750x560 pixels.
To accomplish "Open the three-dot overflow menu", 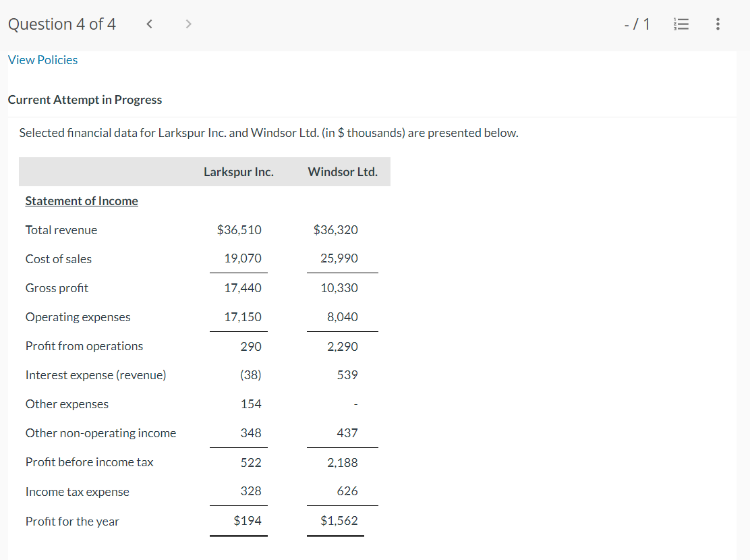I will 718,24.
